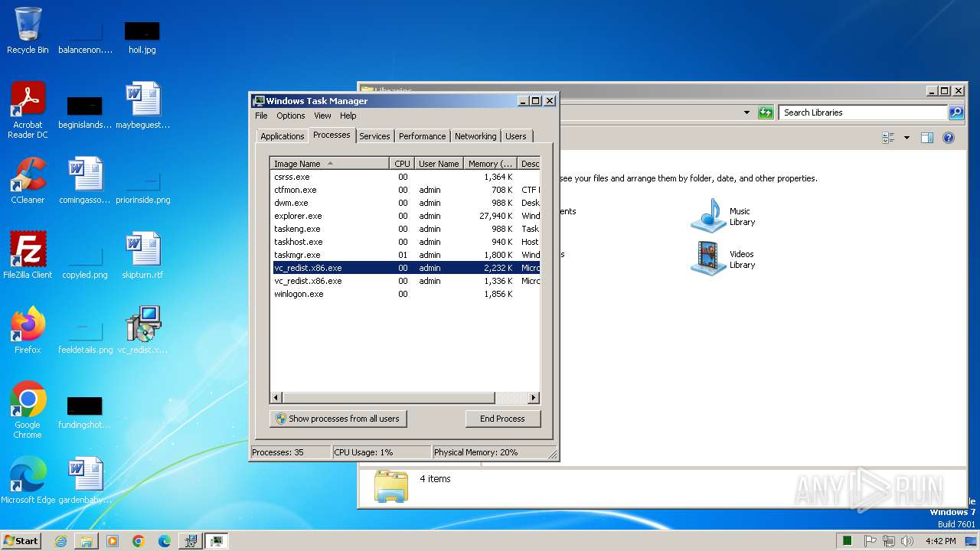The height and width of the screenshot is (551, 980).
Task: Click the Libraries search magnifier button
Action: click(x=956, y=112)
